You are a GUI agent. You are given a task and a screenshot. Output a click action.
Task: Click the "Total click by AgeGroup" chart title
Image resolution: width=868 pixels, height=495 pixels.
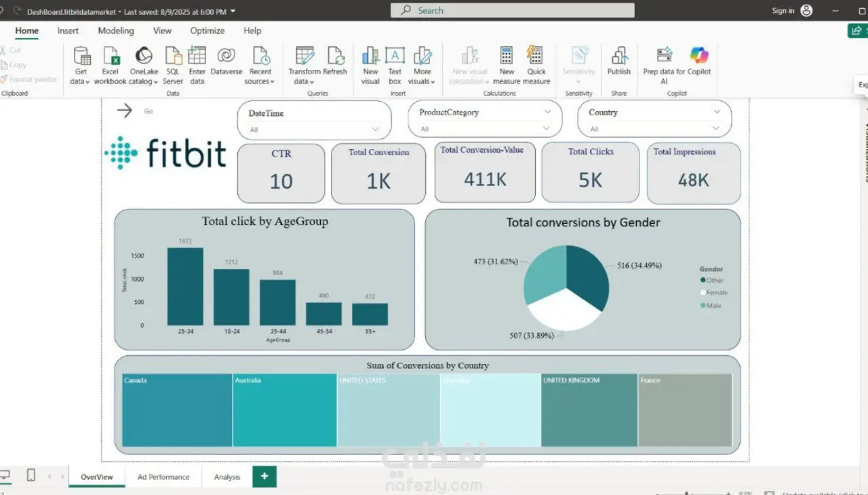point(264,221)
